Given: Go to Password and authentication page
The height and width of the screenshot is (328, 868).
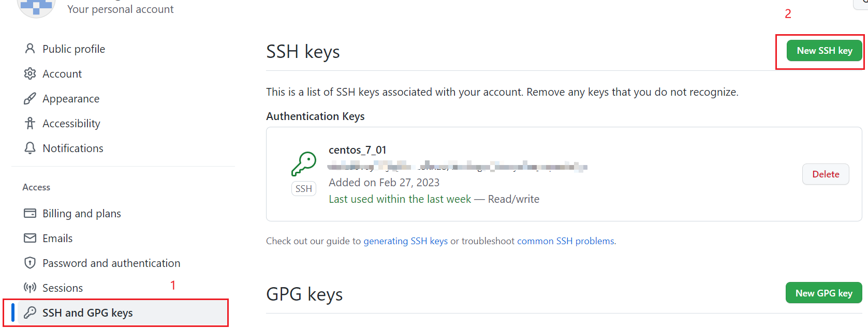Looking at the screenshot, I should 111,263.
